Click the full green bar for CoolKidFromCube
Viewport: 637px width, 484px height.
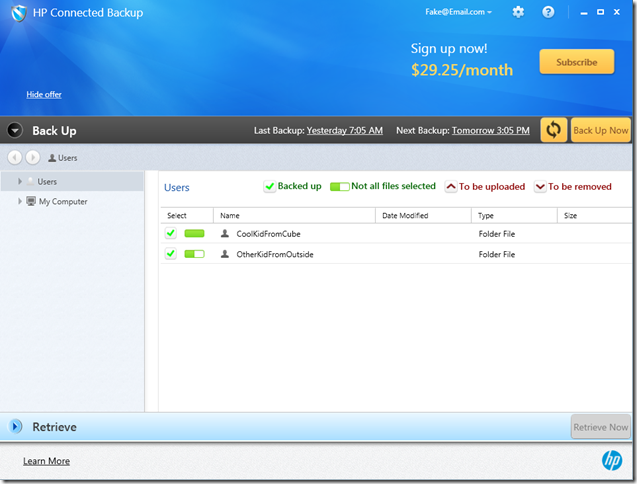(x=194, y=233)
